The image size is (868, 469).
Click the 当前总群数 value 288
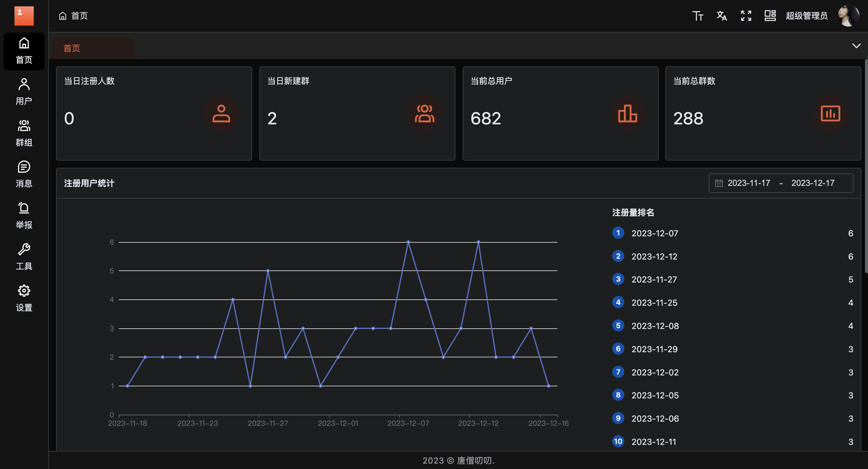pos(689,118)
